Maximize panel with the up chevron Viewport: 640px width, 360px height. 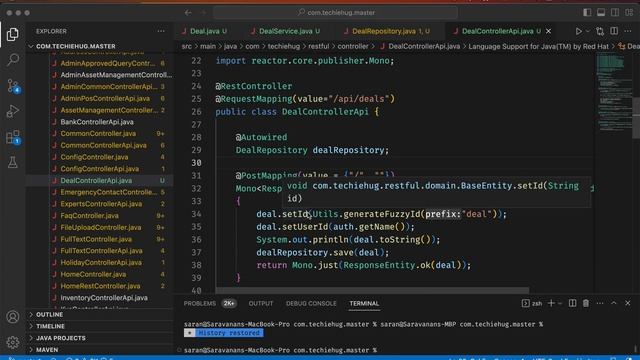click(613, 303)
